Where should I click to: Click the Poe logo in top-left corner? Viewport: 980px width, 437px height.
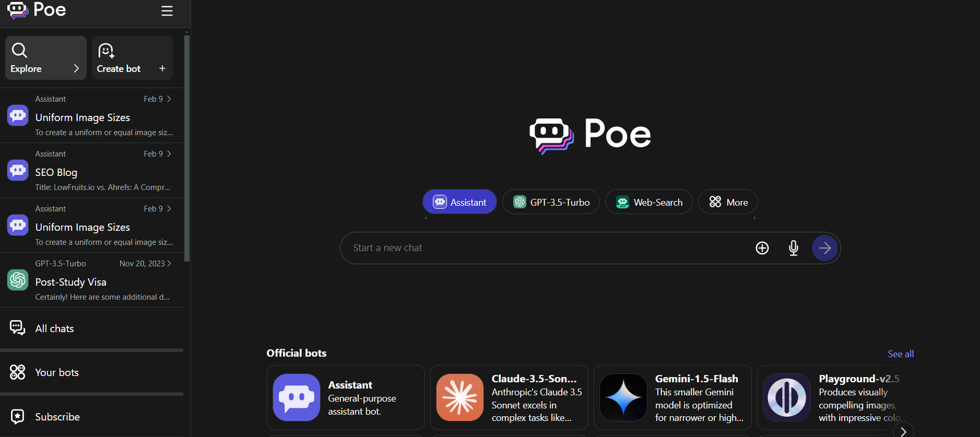[x=37, y=10]
